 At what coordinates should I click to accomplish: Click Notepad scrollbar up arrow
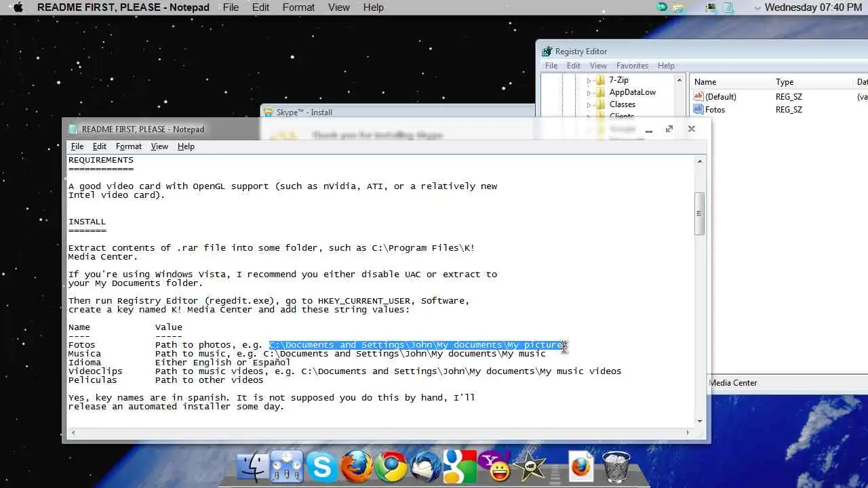[x=700, y=161]
